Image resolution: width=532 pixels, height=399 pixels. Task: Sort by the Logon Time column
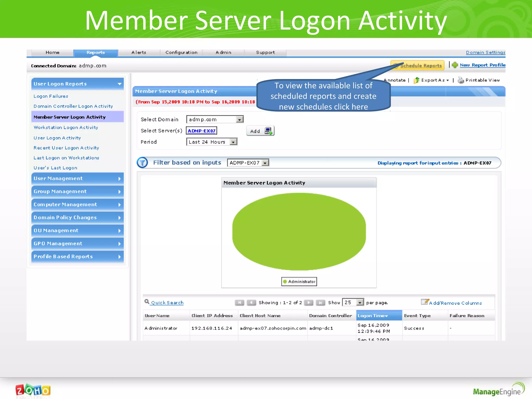[x=379, y=316]
